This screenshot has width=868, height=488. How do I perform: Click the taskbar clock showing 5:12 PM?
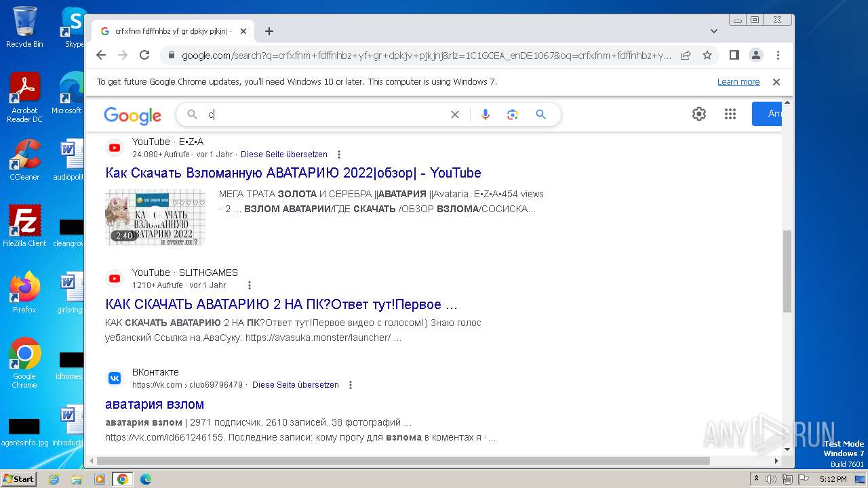click(833, 479)
